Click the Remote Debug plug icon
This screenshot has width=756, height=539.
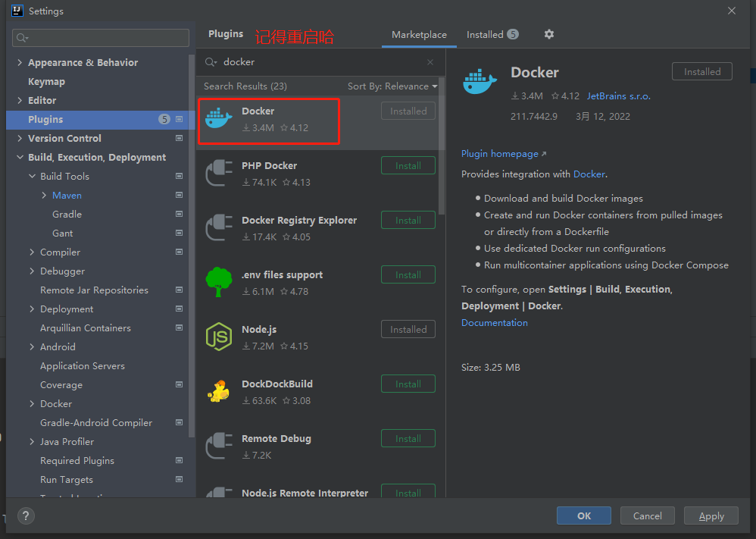pos(219,446)
